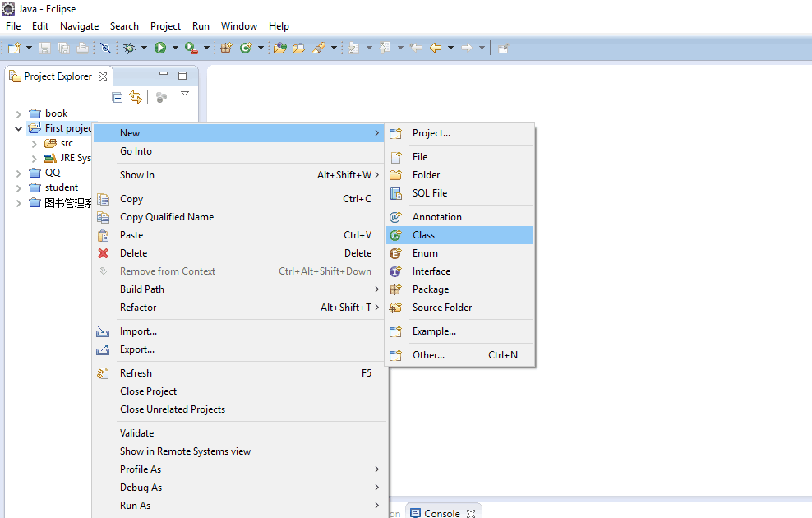The height and width of the screenshot is (518, 812).
Task: Expand the book project node
Action: coord(19,114)
